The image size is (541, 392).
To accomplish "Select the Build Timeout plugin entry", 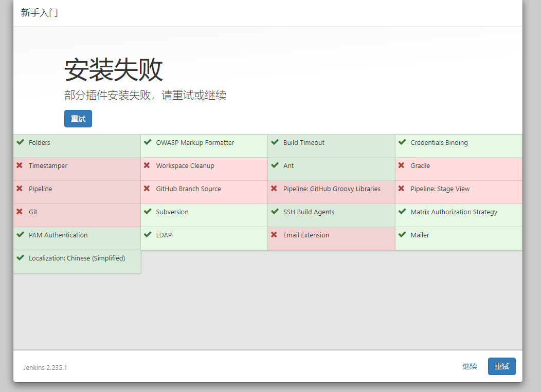I will coord(331,145).
